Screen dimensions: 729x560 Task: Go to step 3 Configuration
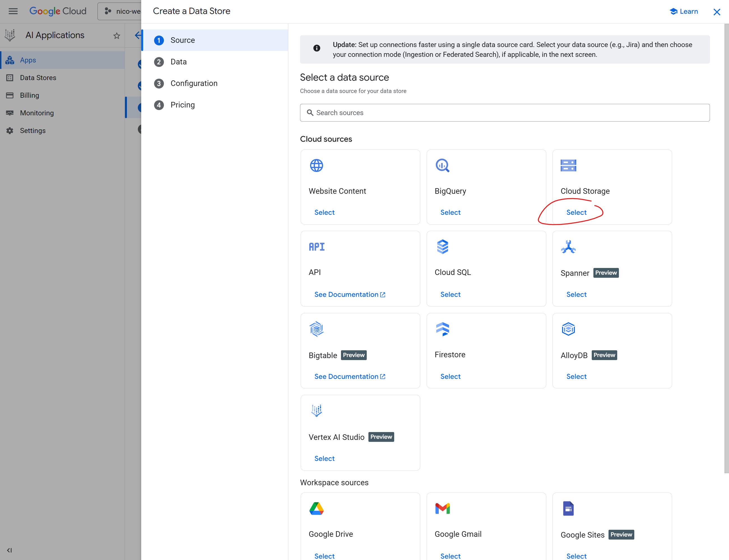[x=194, y=83]
